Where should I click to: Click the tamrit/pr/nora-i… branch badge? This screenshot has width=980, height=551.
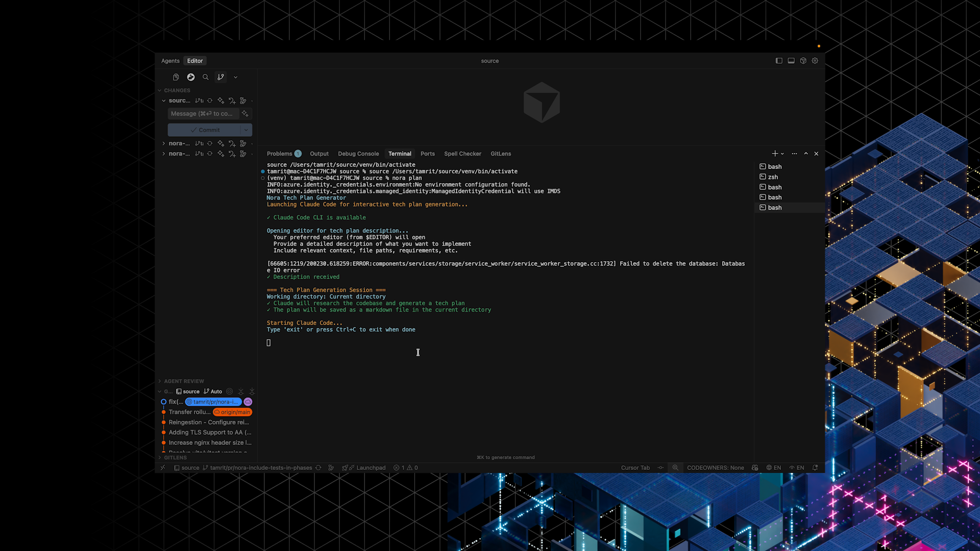click(213, 402)
